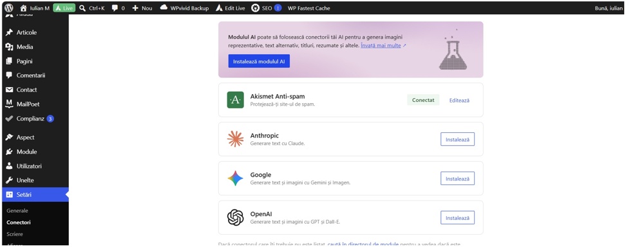The width and height of the screenshot is (644, 247).
Task: Click the Unelte wrench icon
Action: pos(10,181)
